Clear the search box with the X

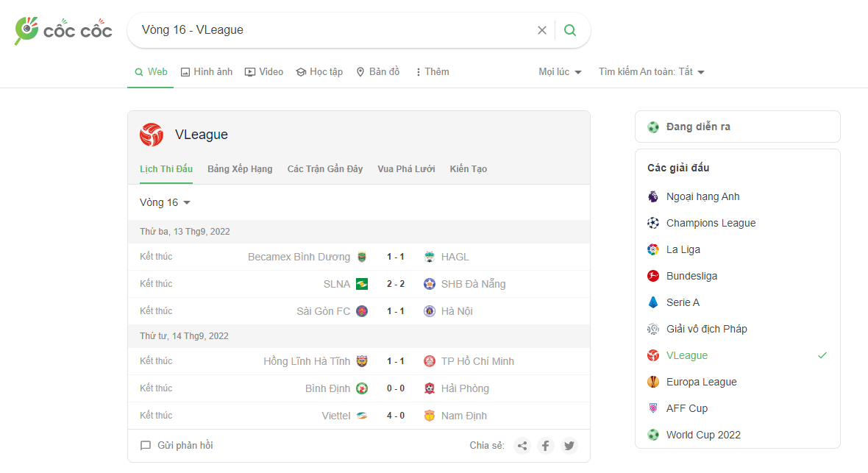[x=542, y=30]
